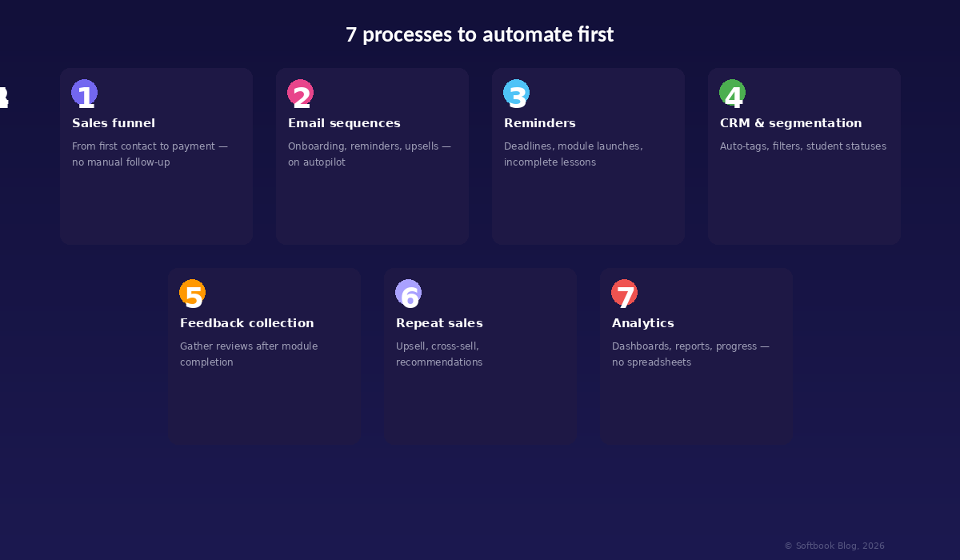This screenshot has width=960, height=560.
Task: Click the red number 7 badge
Action: (x=624, y=293)
